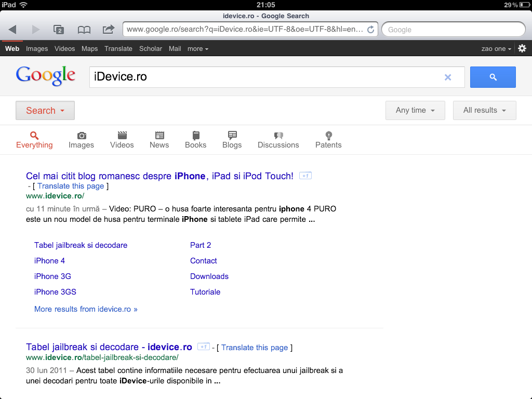The width and height of the screenshot is (532, 399).
Task: Open the bookmarks book icon
Action: click(84, 30)
